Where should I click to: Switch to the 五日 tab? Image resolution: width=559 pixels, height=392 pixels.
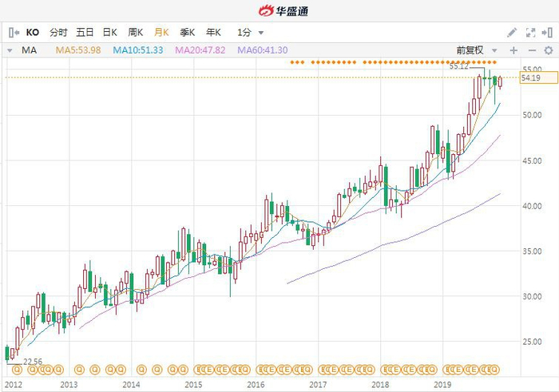pyautogui.click(x=85, y=33)
